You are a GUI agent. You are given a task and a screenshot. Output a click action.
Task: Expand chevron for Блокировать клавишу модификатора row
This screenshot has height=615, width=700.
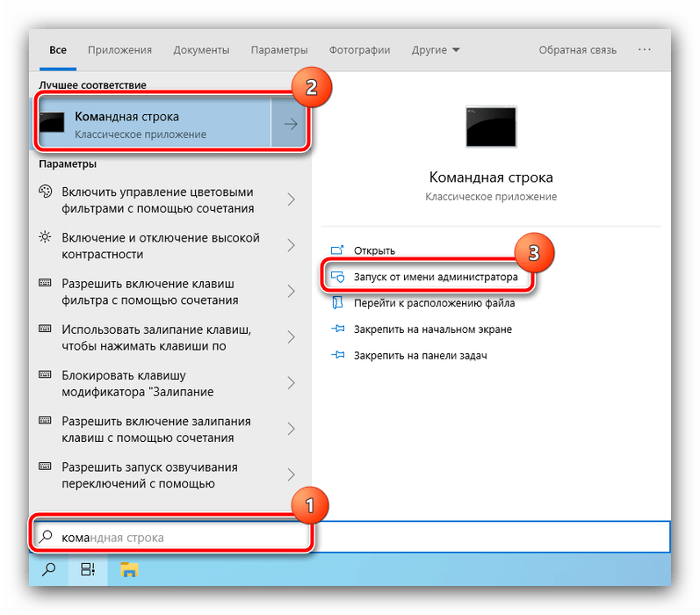291,383
